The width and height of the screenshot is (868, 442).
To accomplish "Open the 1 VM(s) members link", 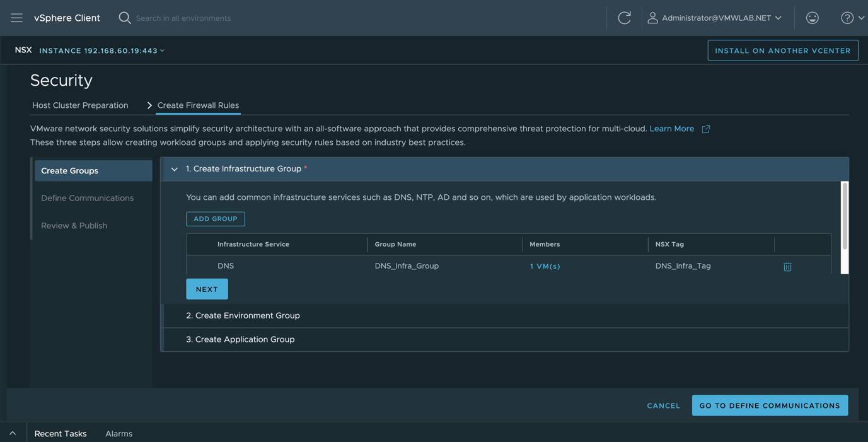I will pyautogui.click(x=545, y=266).
